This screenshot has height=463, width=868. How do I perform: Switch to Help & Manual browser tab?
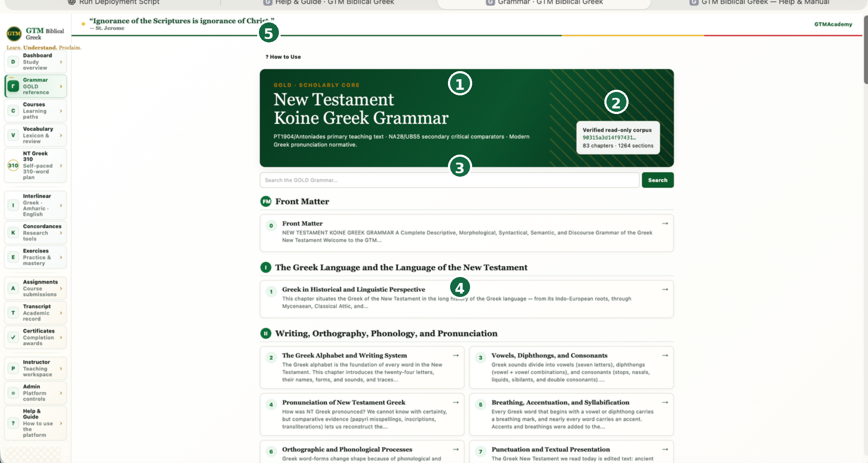click(x=759, y=3)
